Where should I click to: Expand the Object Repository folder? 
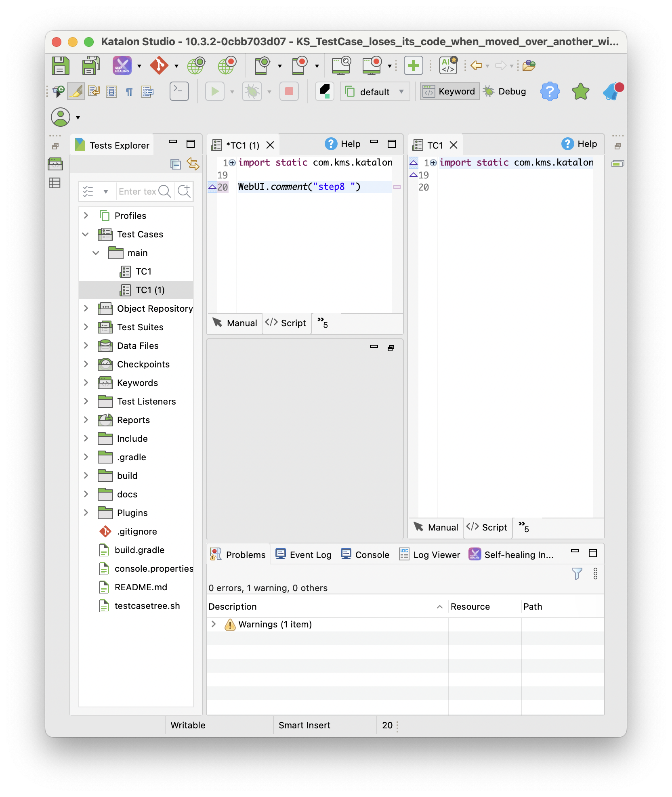(86, 308)
